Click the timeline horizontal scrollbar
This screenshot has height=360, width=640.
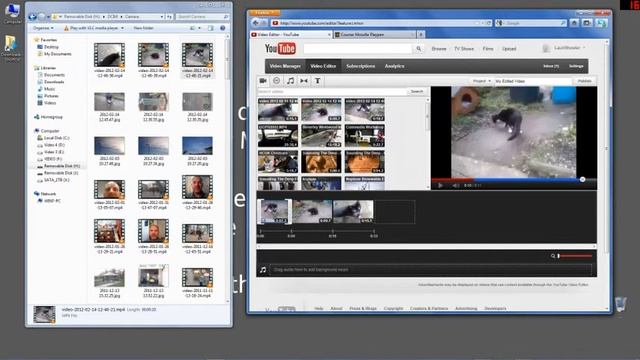click(x=426, y=247)
